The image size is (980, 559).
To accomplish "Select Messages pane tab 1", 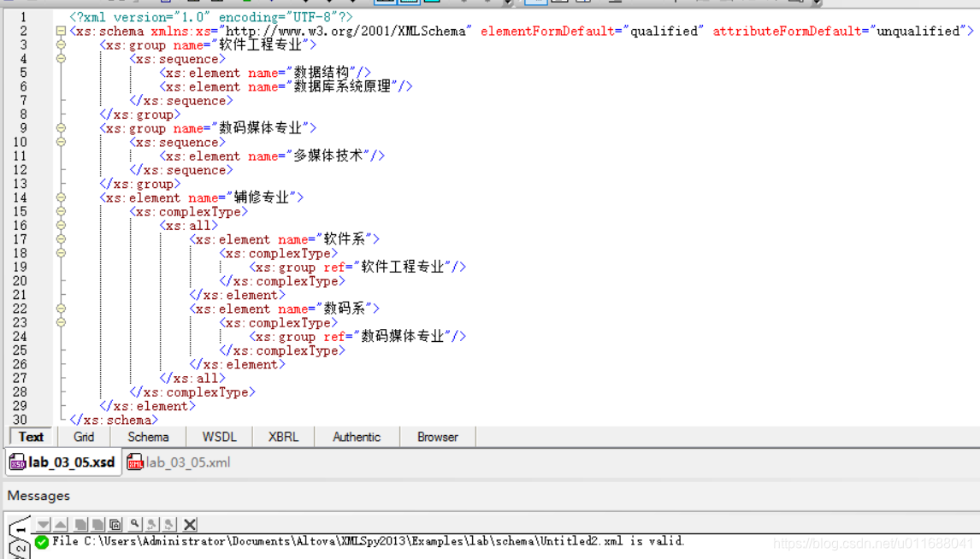I will pos(21,528).
